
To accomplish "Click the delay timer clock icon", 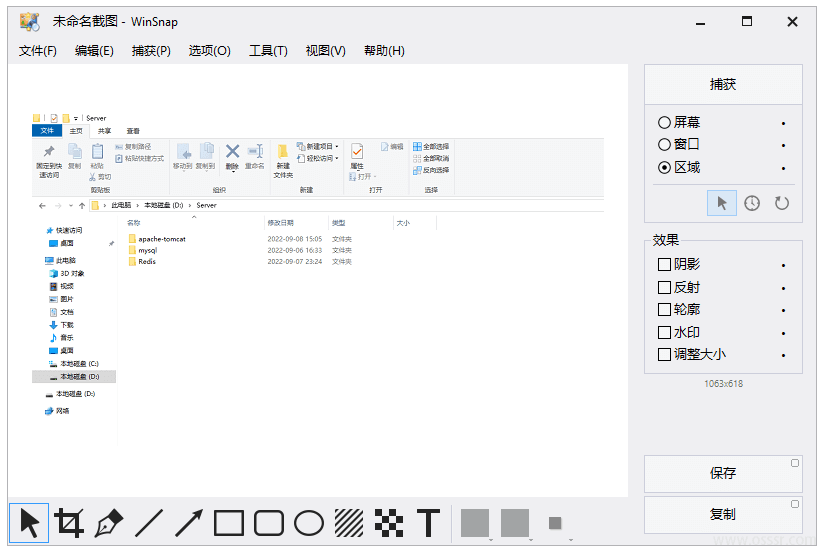I will [x=752, y=203].
